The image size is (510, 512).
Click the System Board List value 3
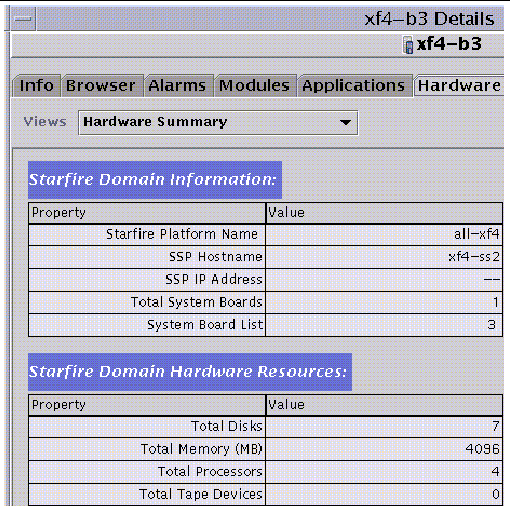coord(492,325)
